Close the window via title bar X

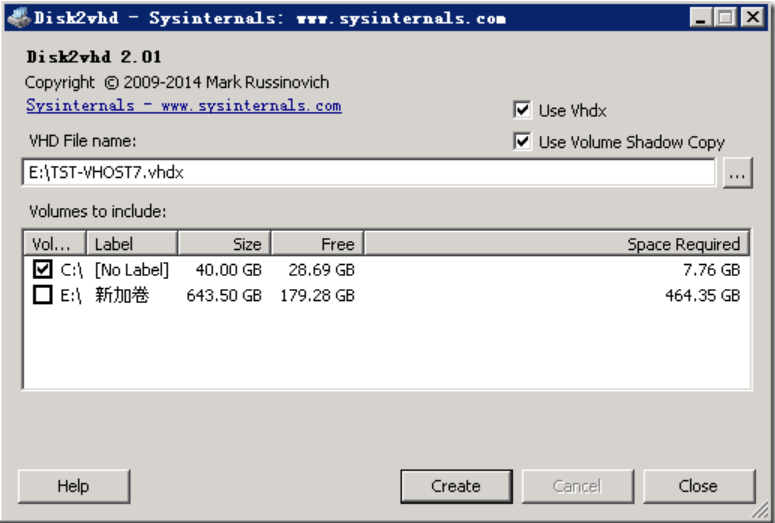coord(753,18)
